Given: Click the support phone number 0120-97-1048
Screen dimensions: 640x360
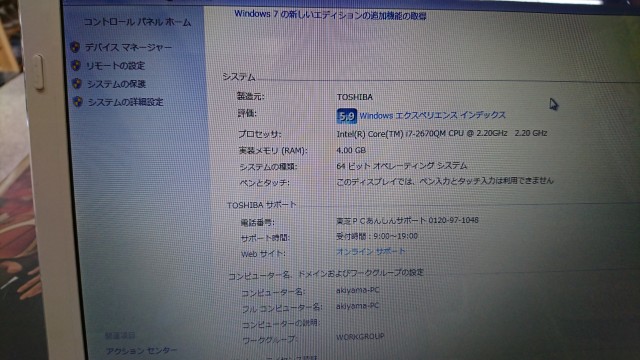Looking at the screenshot, I should [453, 220].
